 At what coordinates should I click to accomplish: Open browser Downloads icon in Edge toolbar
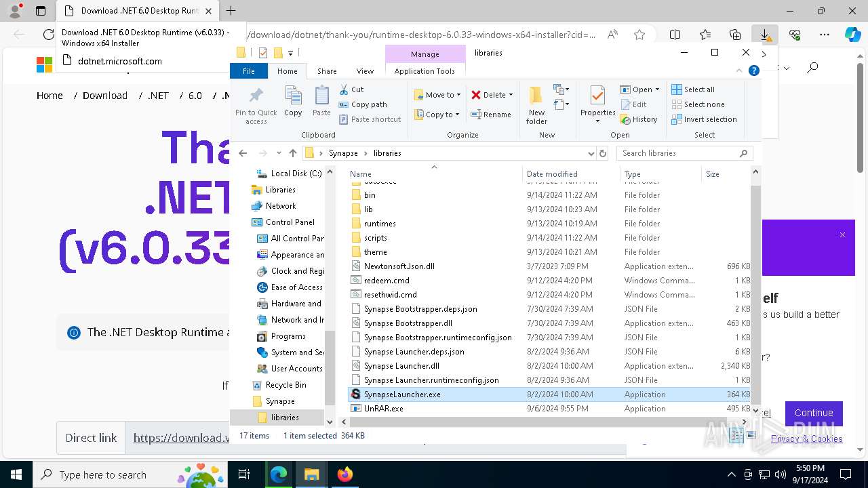(x=764, y=35)
